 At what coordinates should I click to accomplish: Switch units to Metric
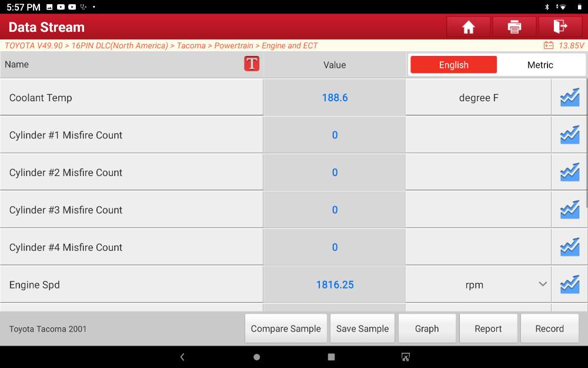point(540,65)
